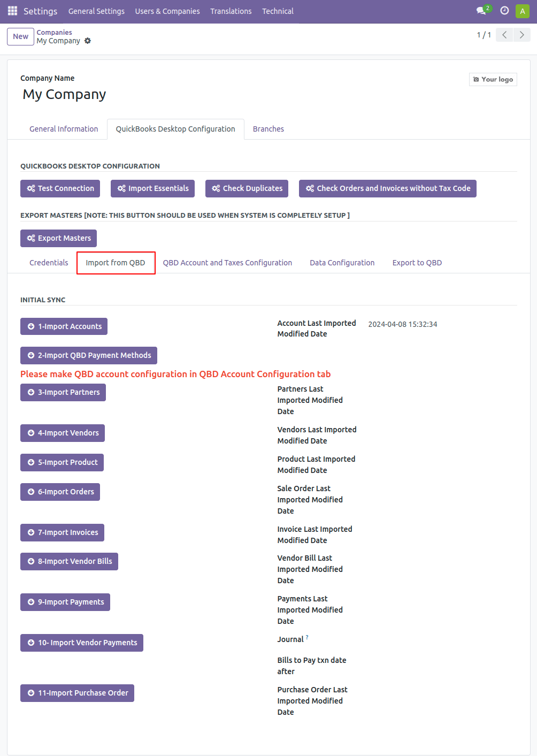Click the Export Masters button
This screenshot has height=756, width=537.
58,238
